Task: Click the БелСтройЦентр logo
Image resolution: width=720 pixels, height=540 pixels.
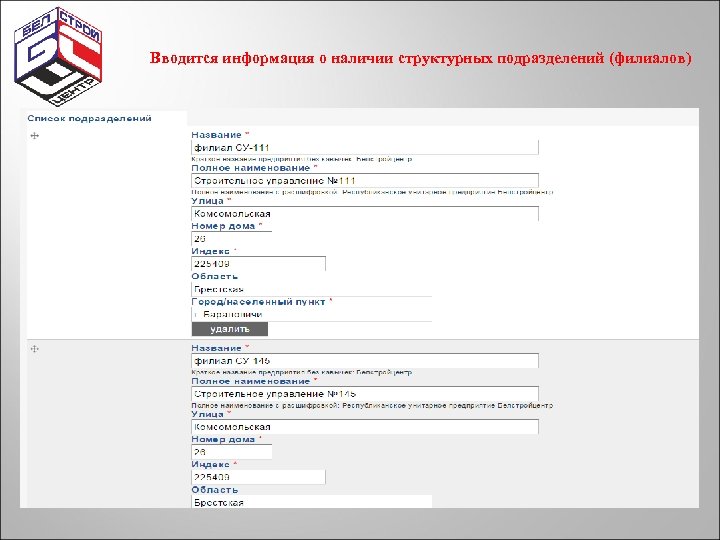Action: tap(58, 56)
